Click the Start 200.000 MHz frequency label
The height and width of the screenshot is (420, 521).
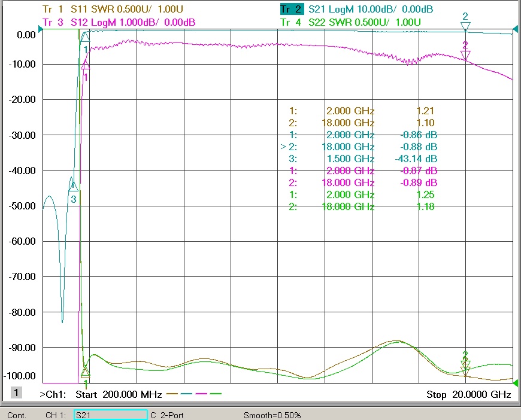click(x=119, y=394)
